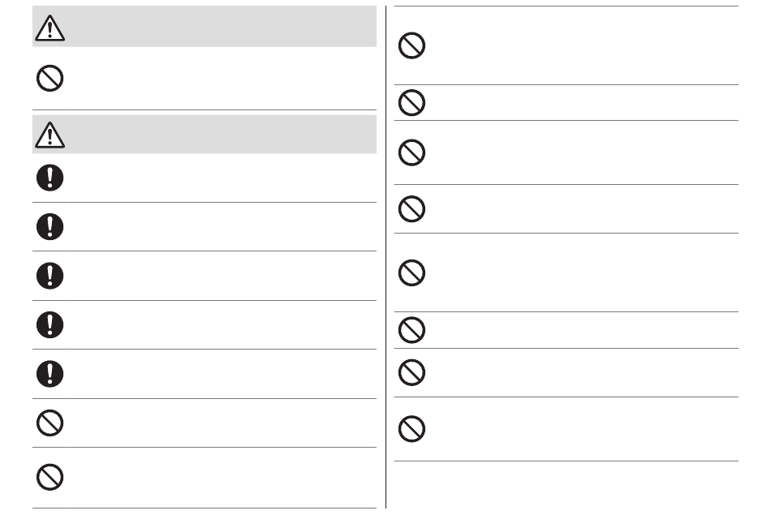Click the topmost prohibition icon in the right column

[x=411, y=45]
